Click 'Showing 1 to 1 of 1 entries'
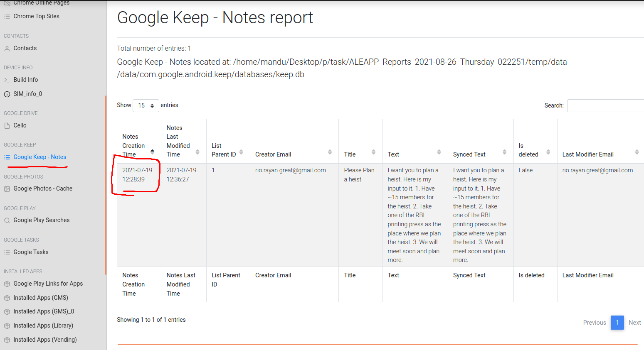Viewport: 644px width, 350px height. tap(151, 320)
